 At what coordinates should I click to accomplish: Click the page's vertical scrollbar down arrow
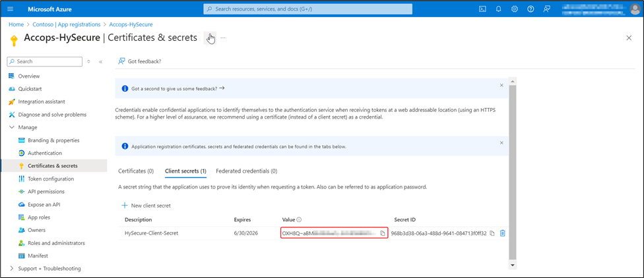513,264
